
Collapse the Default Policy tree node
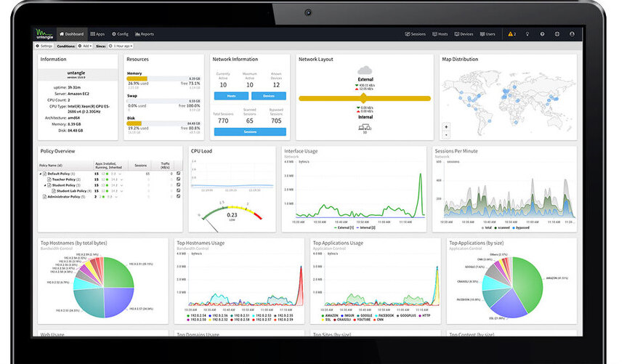[41, 174]
